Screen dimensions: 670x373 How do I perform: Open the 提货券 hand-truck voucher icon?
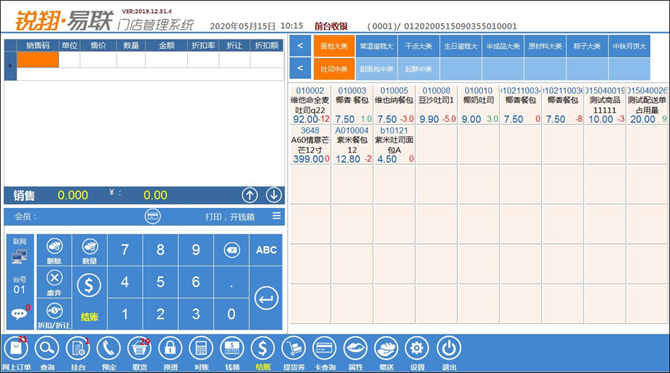294,353
